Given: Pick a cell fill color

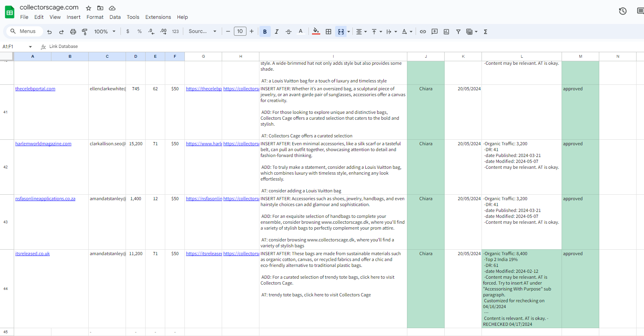Looking at the screenshot, I should click(316, 32).
